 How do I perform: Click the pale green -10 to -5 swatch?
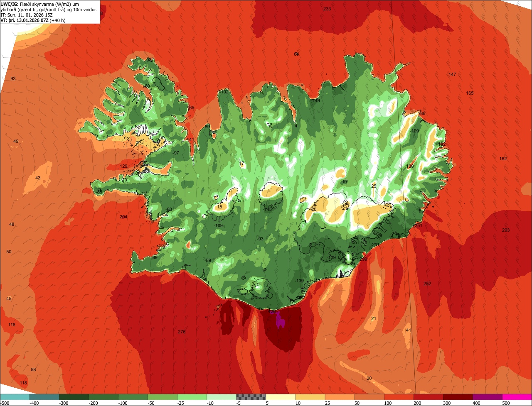coord(221,397)
